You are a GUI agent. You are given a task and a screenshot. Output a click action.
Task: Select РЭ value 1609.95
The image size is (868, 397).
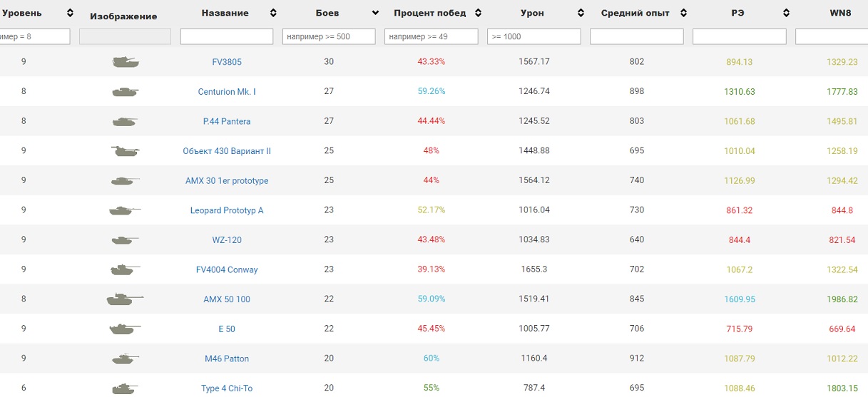(740, 299)
